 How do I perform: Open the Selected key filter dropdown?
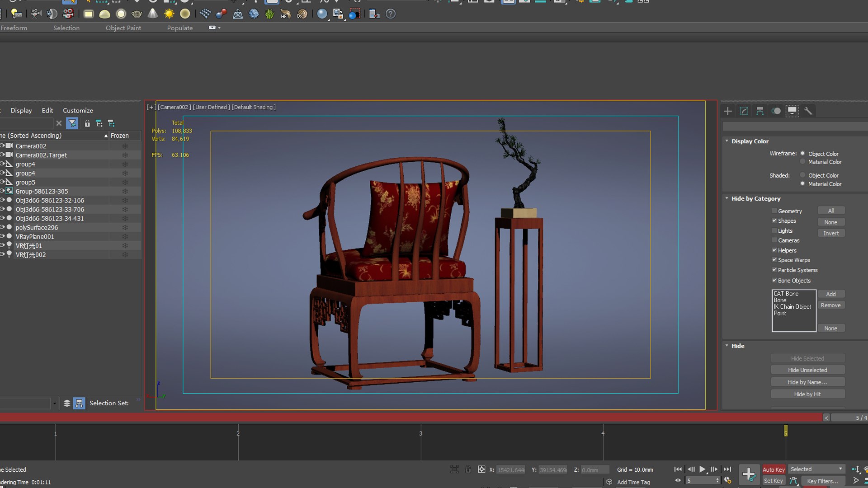click(x=816, y=469)
